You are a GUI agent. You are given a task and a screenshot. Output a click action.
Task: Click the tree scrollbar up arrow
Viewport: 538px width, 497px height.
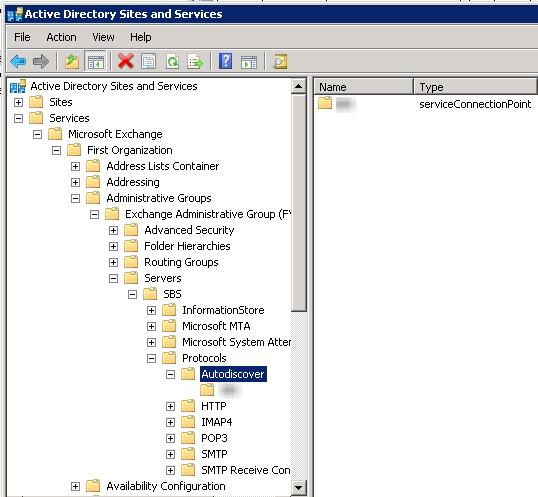(299, 86)
